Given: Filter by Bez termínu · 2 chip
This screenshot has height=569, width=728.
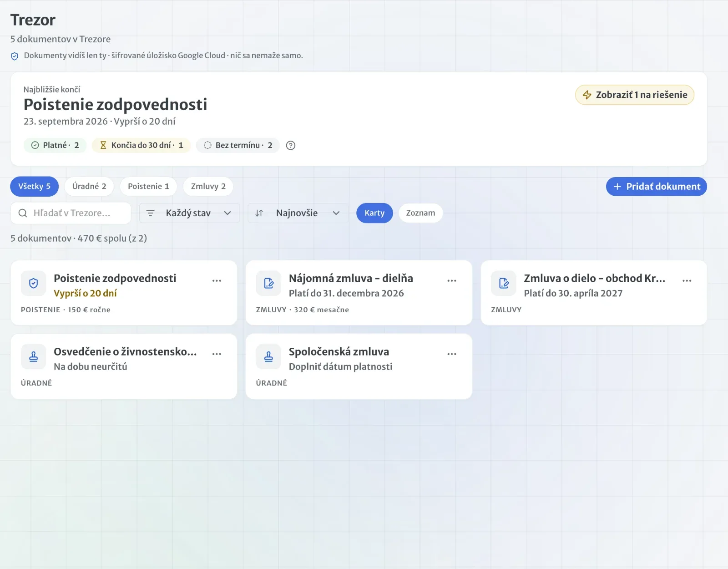Looking at the screenshot, I should (x=238, y=145).
